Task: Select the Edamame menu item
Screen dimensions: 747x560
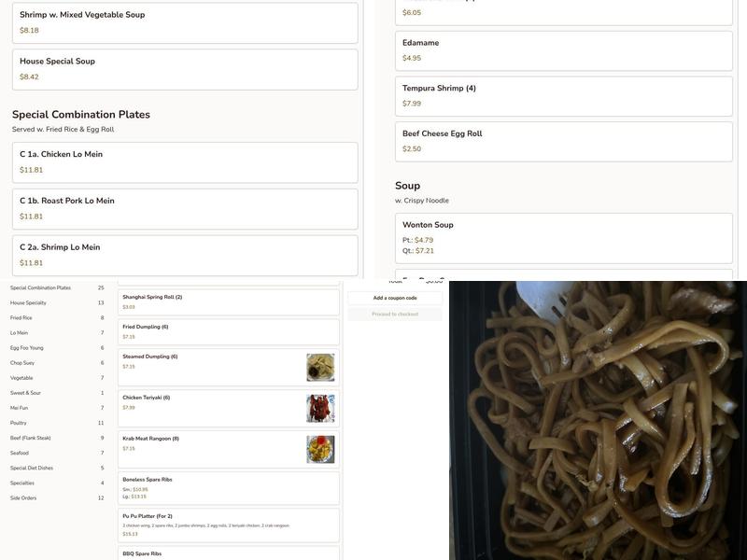Action: (x=564, y=51)
